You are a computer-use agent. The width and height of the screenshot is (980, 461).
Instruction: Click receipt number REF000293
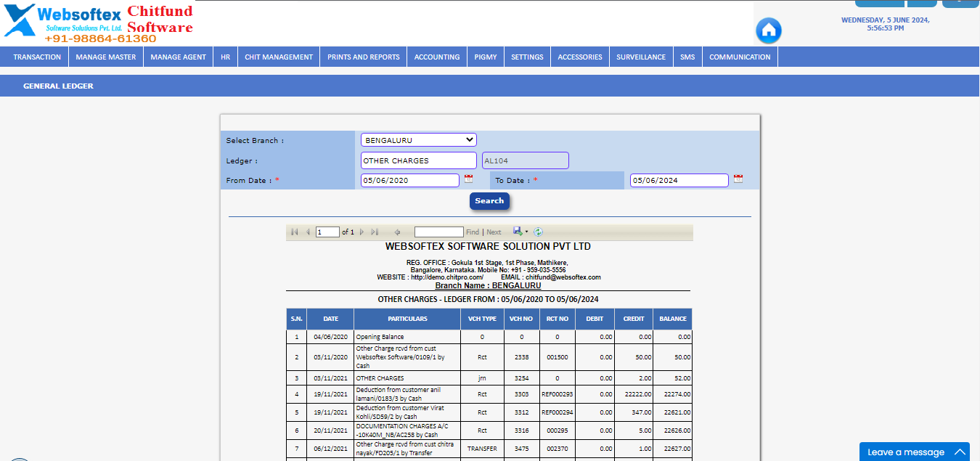click(x=558, y=394)
